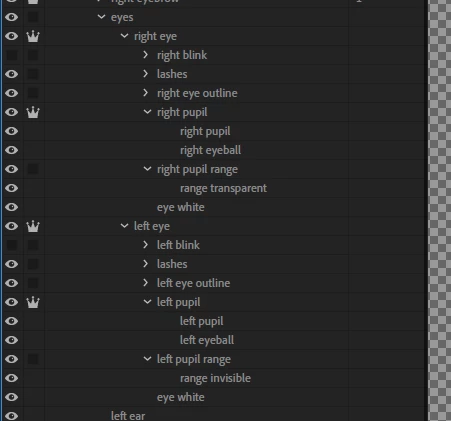Select the right eyeball layer
Screen dimensions: 451x421
click(x=210, y=150)
